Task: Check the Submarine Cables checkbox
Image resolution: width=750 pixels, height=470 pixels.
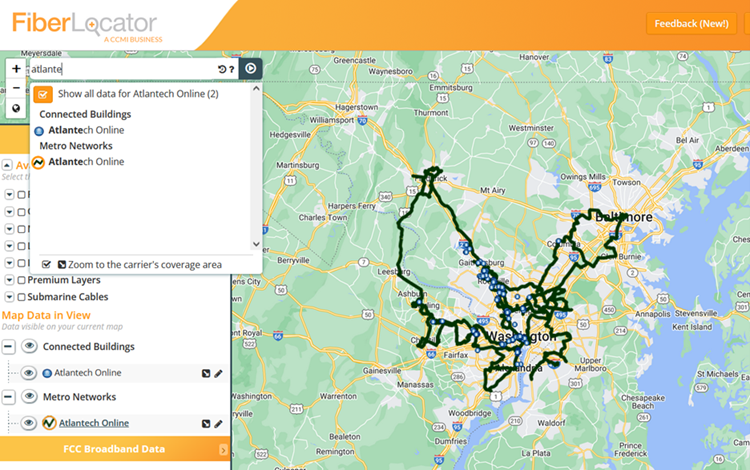Action: tap(22, 297)
